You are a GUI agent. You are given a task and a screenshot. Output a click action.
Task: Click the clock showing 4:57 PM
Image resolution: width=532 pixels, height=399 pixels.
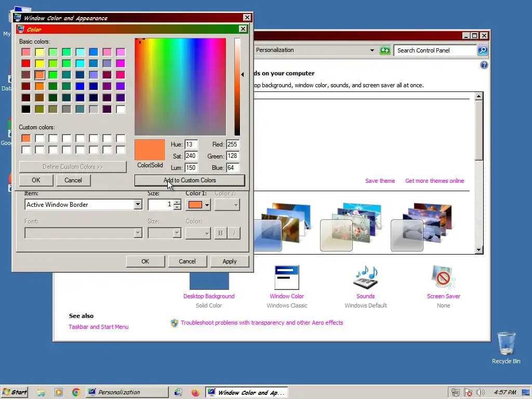(505, 392)
